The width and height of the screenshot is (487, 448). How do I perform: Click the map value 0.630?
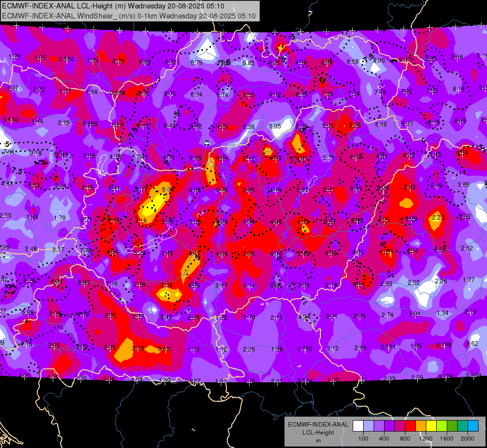tap(10, 120)
